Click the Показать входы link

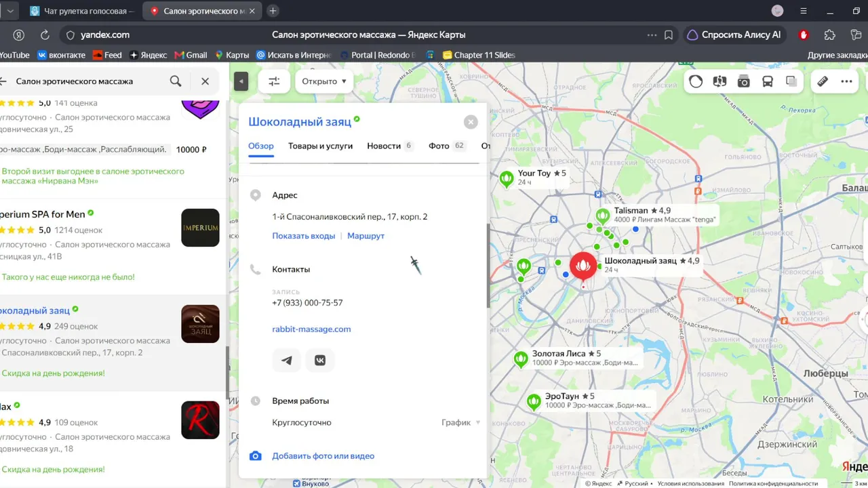pos(304,236)
